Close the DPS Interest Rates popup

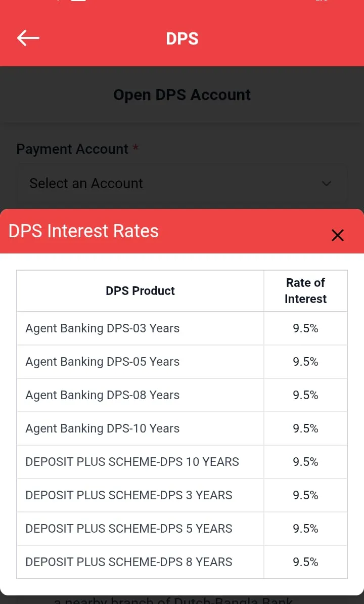pos(337,235)
